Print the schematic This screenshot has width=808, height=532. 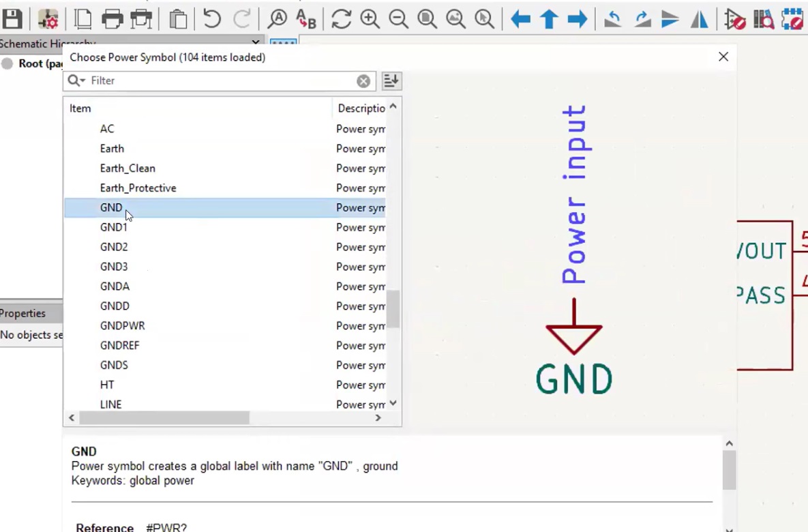pos(113,18)
